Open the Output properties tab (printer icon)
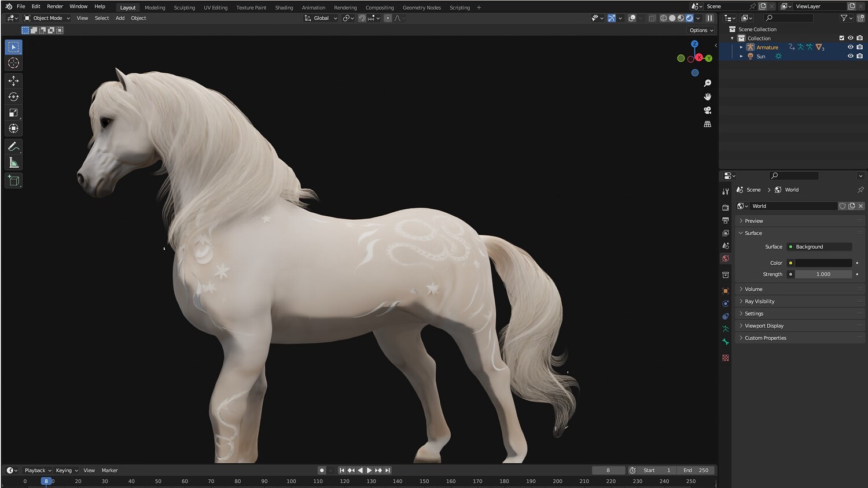 [726, 220]
